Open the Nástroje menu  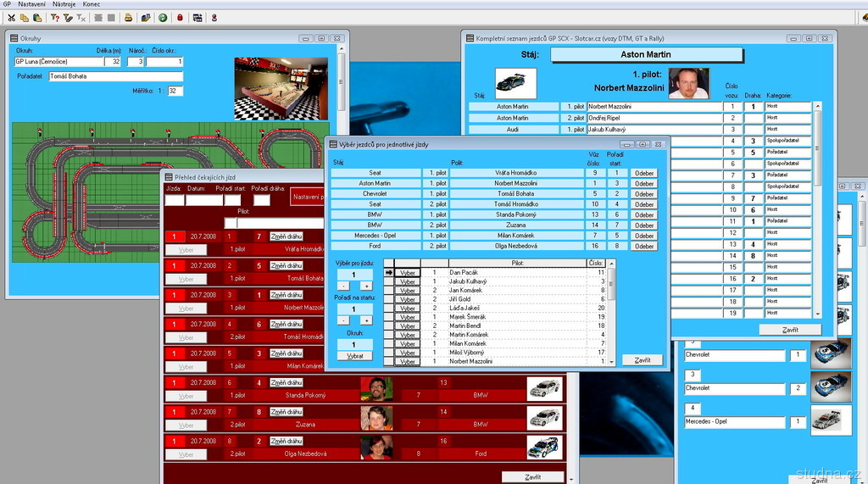coord(64,4)
